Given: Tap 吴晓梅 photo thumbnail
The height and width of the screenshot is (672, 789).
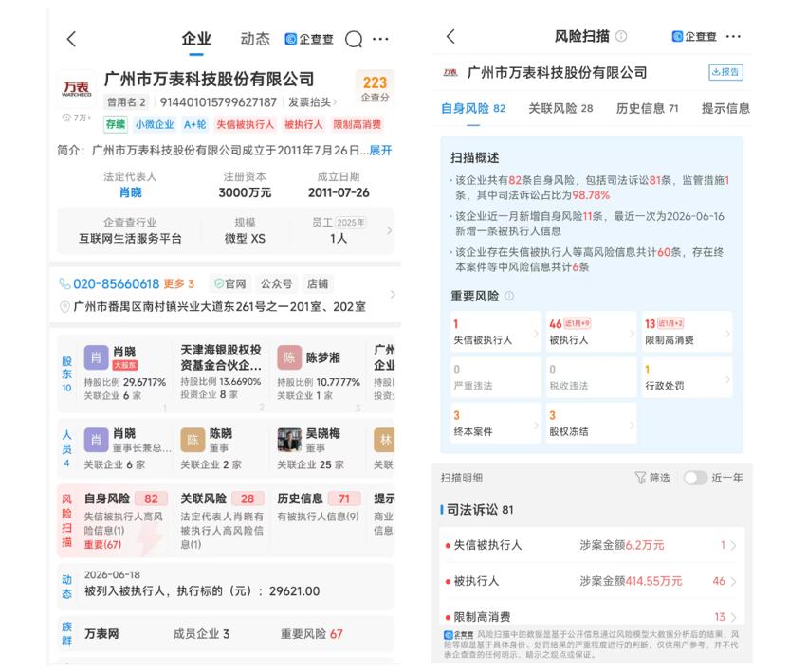Looking at the screenshot, I should tap(289, 440).
